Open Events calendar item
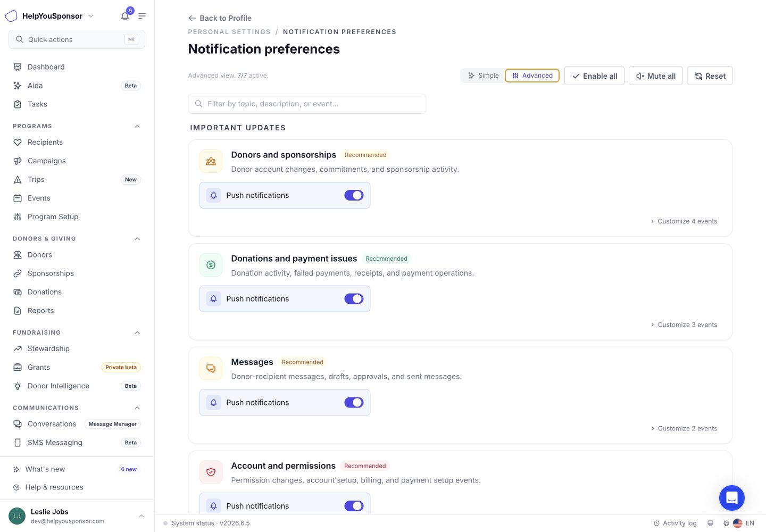The height and width of the screenshot is (532, 766). tap(77, 198)
